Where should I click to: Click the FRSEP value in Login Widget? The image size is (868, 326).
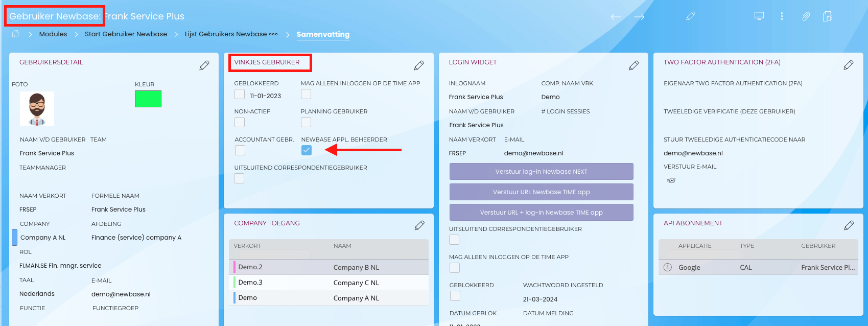point(457,153)
